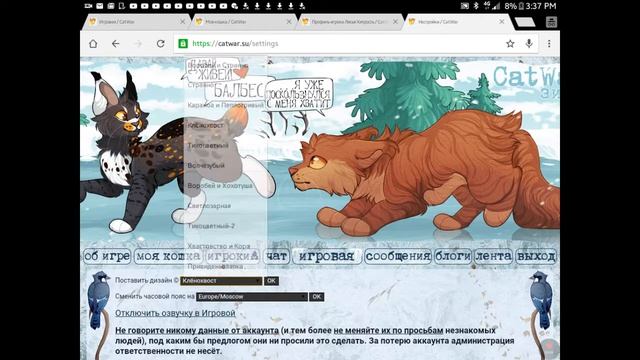The width and height of the screenshot is (640, 360).
Task: Open the design dropdown showing Клёнохвост
Action: coord(221,281)
